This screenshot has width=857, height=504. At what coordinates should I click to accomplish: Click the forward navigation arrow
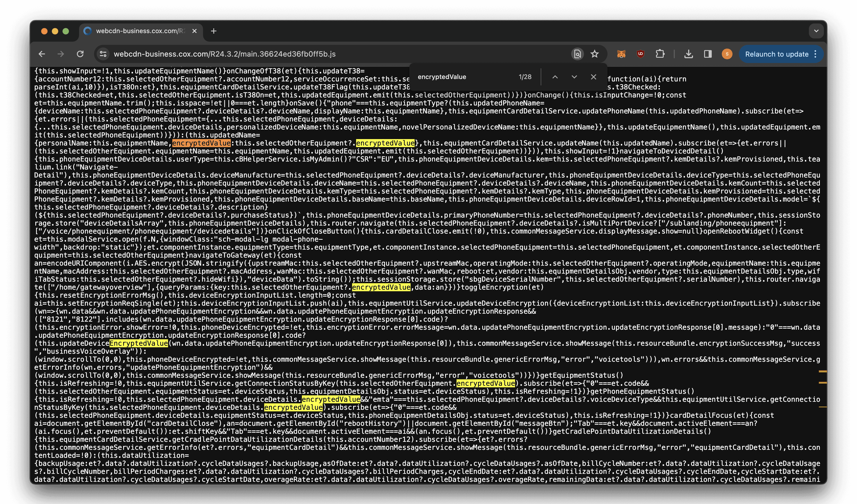61,54
